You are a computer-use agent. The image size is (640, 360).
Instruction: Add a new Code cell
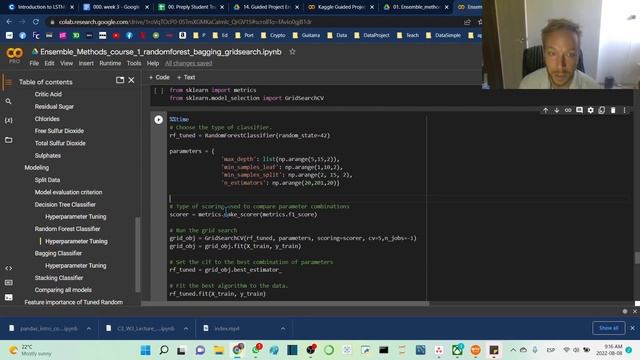pos(159,77)
